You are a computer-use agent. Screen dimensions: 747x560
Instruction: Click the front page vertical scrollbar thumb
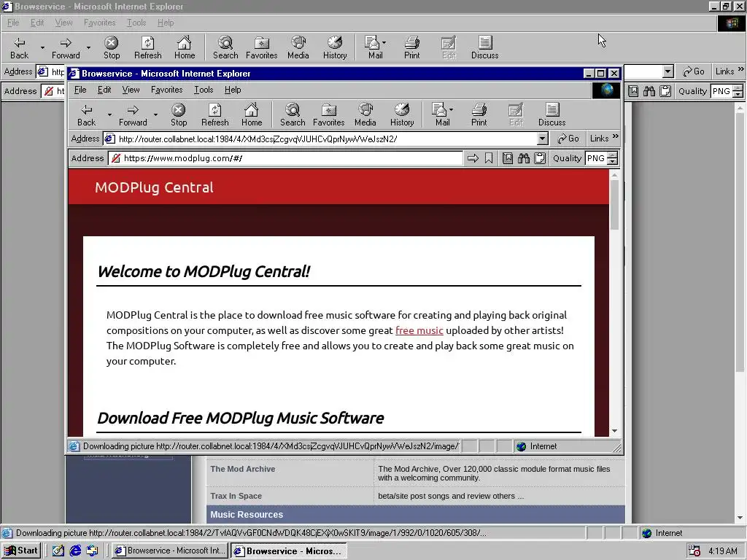click(x=614, y=205)
